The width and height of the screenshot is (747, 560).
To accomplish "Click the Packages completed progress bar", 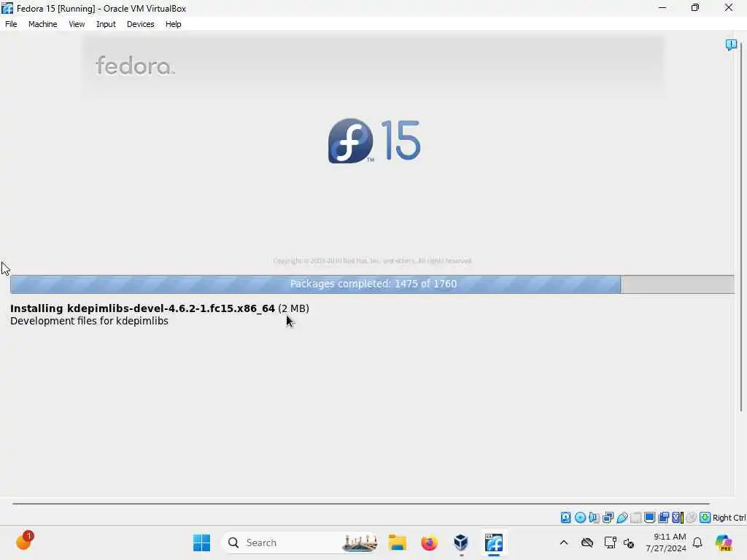I will 372,284.
